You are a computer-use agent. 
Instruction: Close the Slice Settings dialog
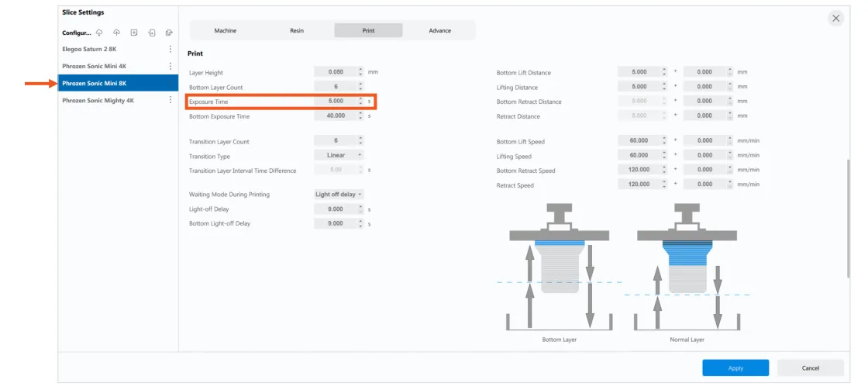click(835, 18)
